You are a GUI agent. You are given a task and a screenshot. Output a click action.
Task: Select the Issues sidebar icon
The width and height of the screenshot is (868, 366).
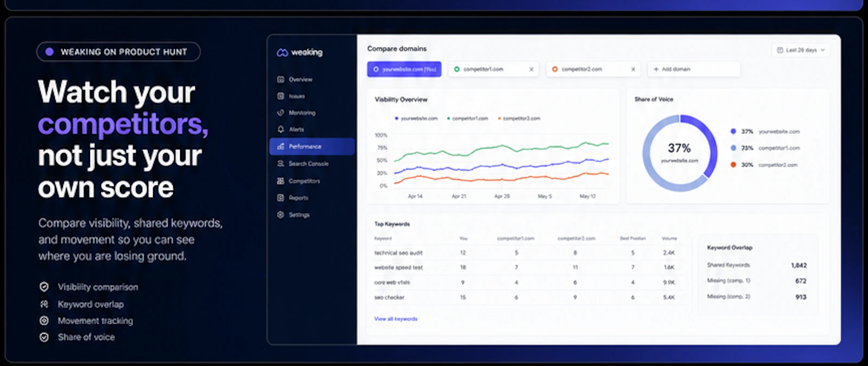pyautogui.click(x=280, y=96)
